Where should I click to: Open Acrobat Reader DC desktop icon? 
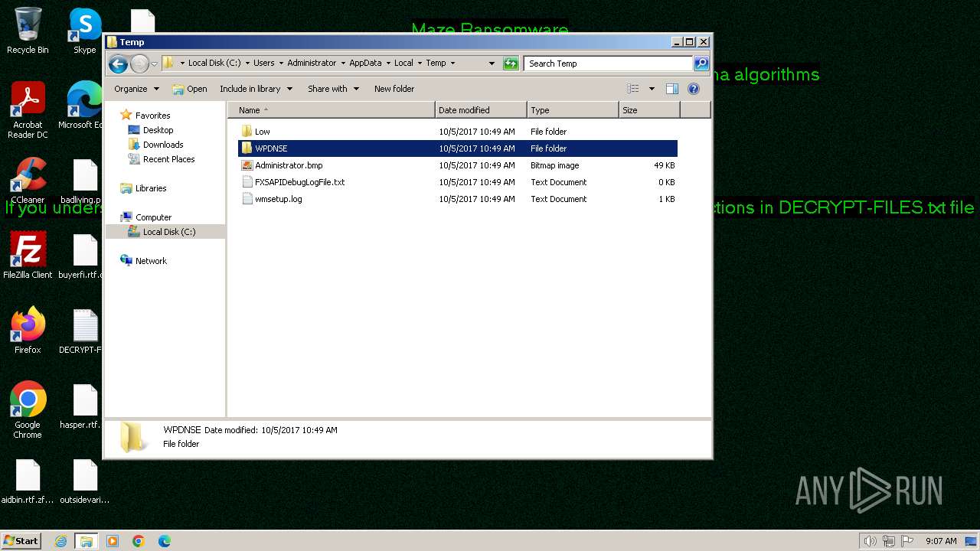tap(28, 110)
